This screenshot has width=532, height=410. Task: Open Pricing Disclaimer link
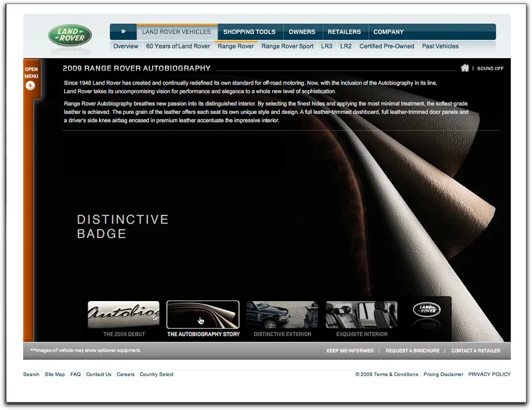point(443,374)
